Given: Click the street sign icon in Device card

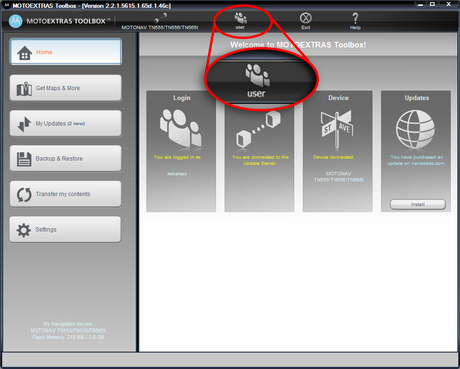Looking at the screenshot, I should pyautogui.click(x=337, y=129).
